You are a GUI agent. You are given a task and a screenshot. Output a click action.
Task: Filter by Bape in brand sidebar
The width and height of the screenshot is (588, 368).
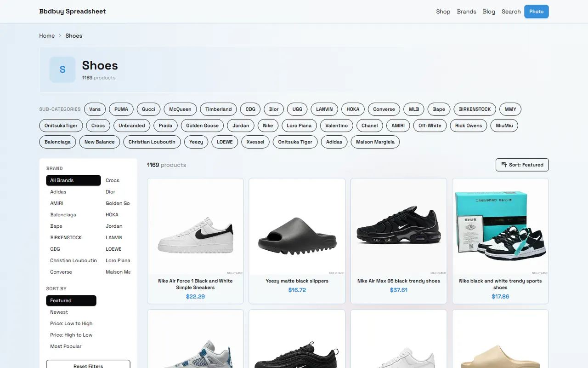click(73, 226)
